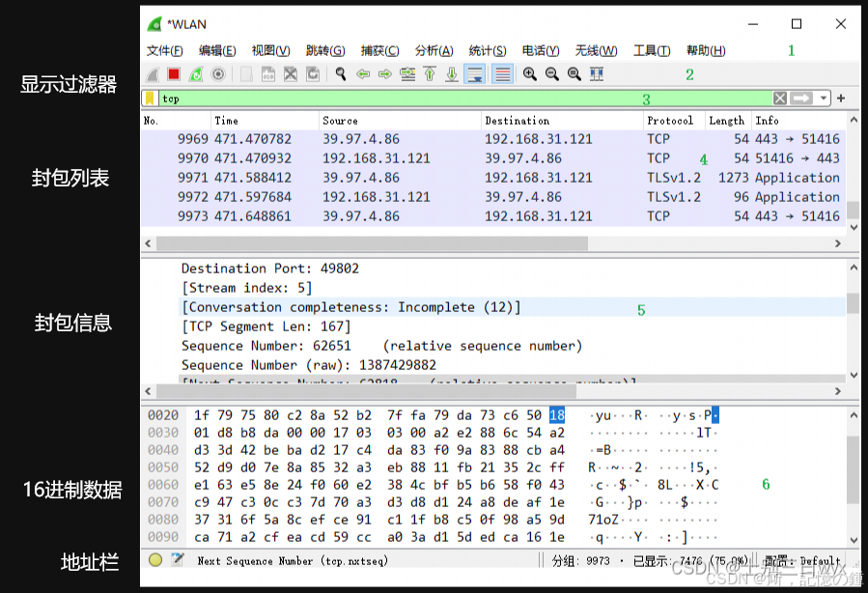Select packet 9972 with length 96

click(x=493, y=197)
